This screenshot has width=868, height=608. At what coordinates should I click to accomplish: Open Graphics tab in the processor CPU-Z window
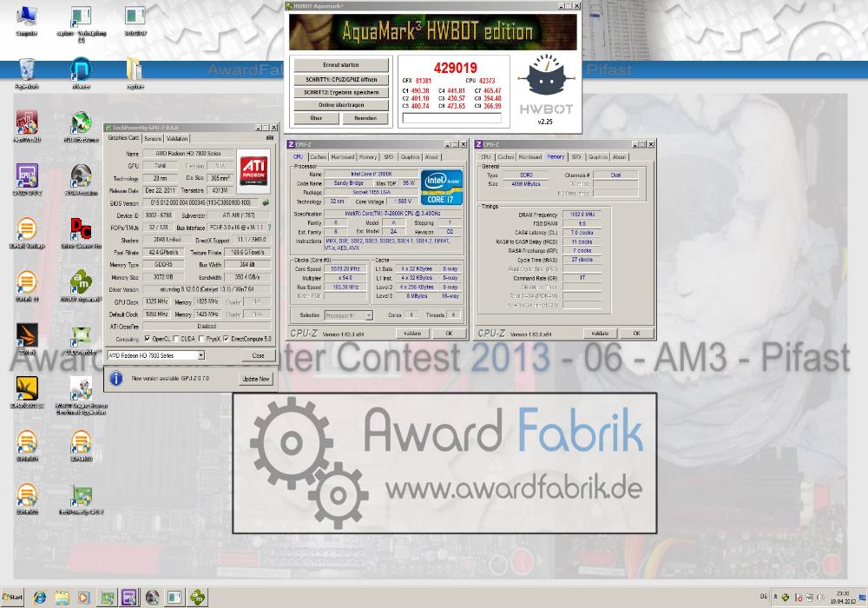[411, 157]
